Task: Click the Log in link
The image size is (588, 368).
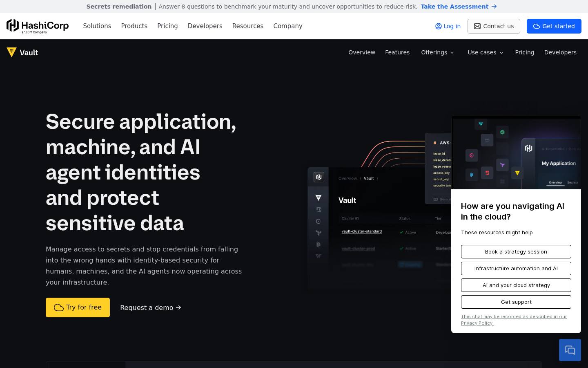Action: point(448,26)
